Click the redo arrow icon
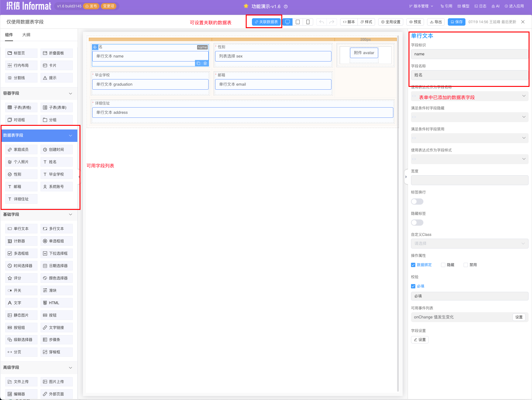This screenshot has width=532, height=400. coord(332,22)
